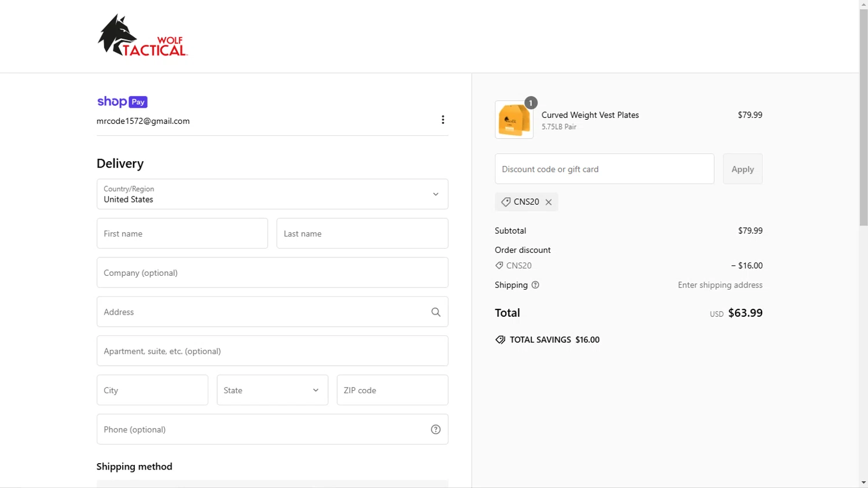Click the $63.99 total amount
The width and height of the screenshot is (868, 488).
click(745, 313)
